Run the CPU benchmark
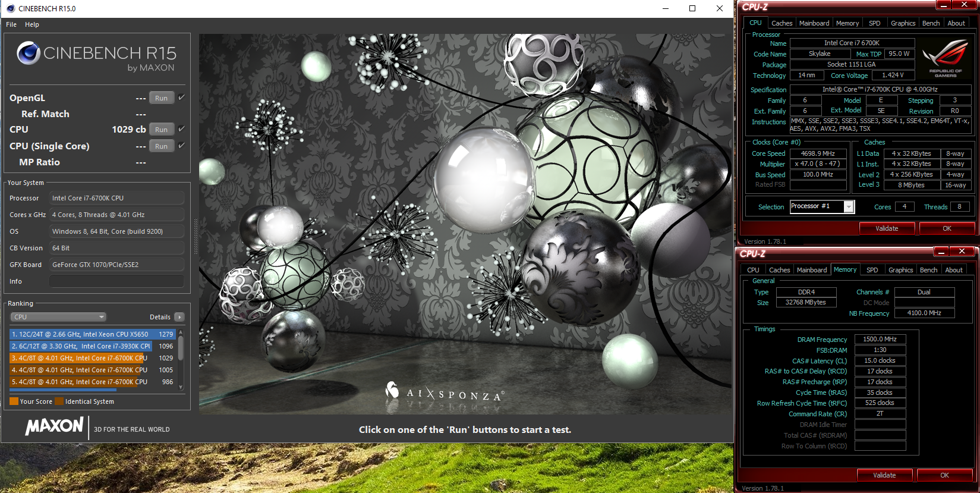The image size is (980, 493). coord(162,130)
